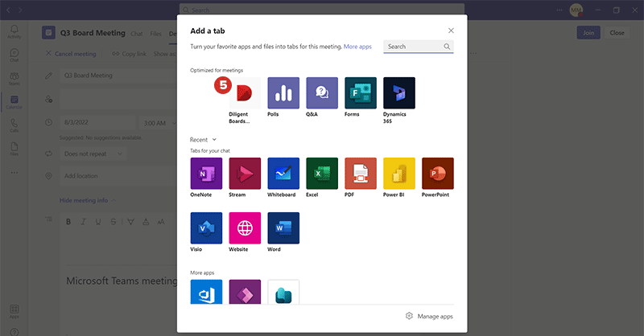Screen dimensions: 644x336
Task: Choose the Stream app icon
Action: (245, 173)
